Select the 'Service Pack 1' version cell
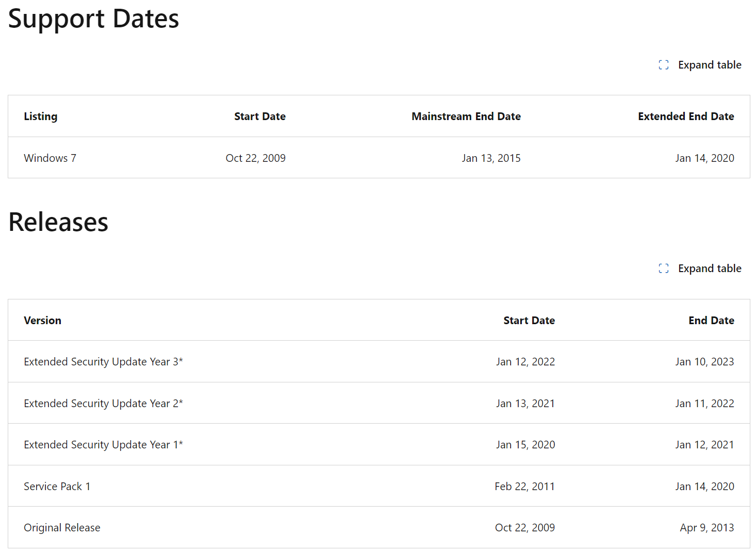Viewport: 756px width, 553px height. pos(57,487)
